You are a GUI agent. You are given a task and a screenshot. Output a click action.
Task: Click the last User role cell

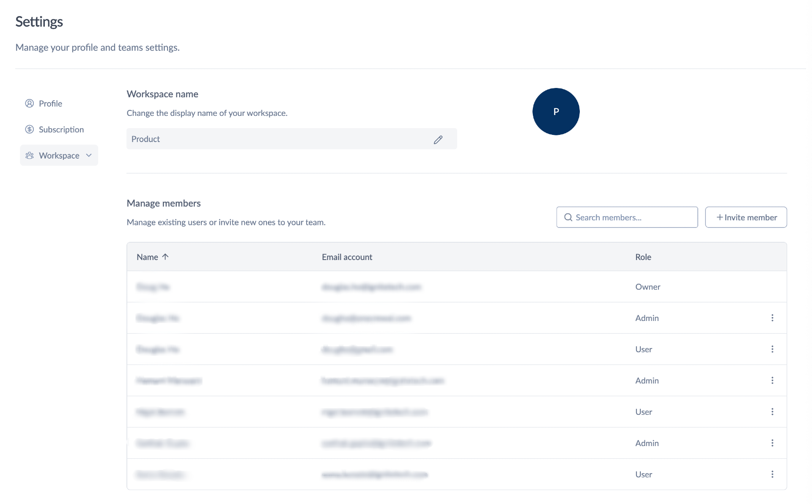click(643, 474)
